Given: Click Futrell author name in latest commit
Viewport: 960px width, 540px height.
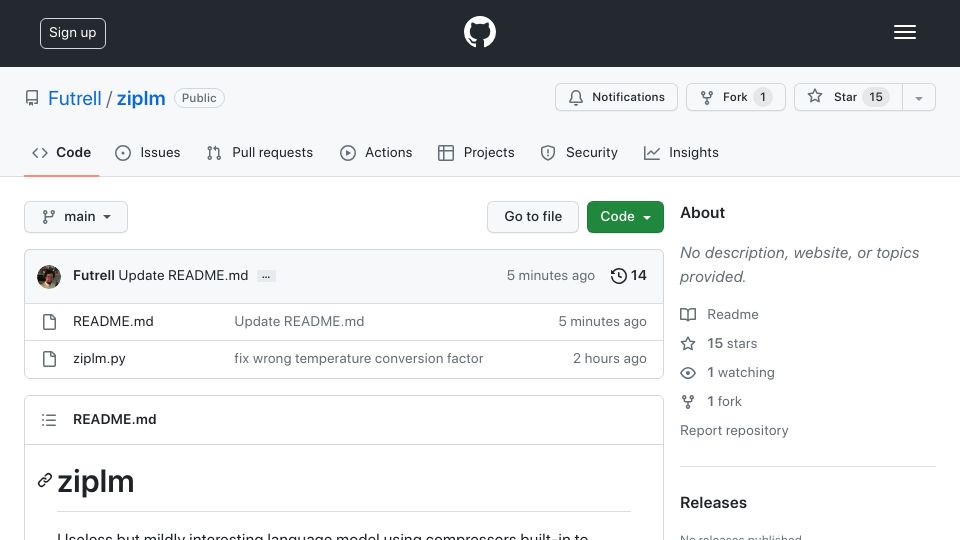Looking at the screenshot, I should coord(94,276).
